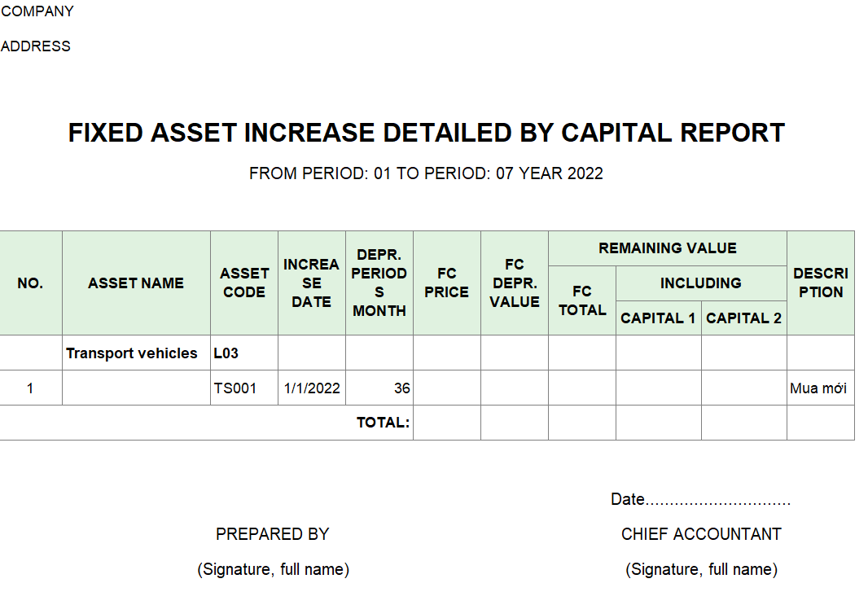The width and height of the screenshot is (868, 605).
Task: Select the Fixed Asset Increase report title
Action: pos(426,133)
